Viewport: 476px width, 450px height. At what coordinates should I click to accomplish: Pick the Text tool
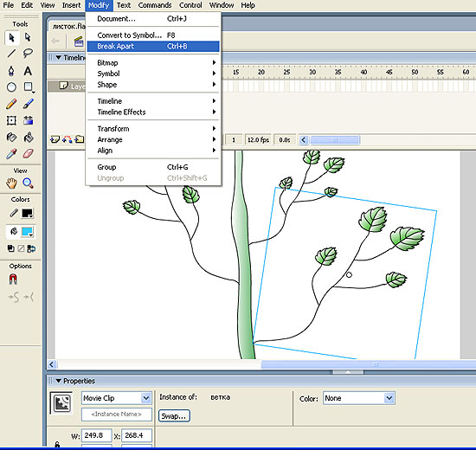point(28,71)
